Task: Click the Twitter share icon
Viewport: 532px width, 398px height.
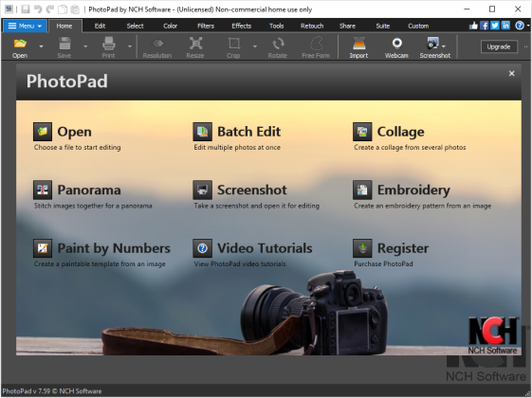Action: tap(495, 26)
